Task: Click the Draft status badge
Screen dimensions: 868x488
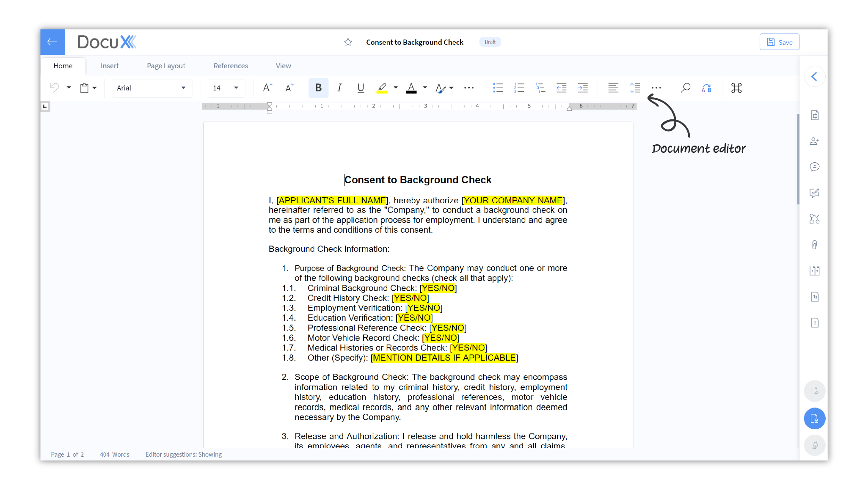Action: click(x=490, y=42)
